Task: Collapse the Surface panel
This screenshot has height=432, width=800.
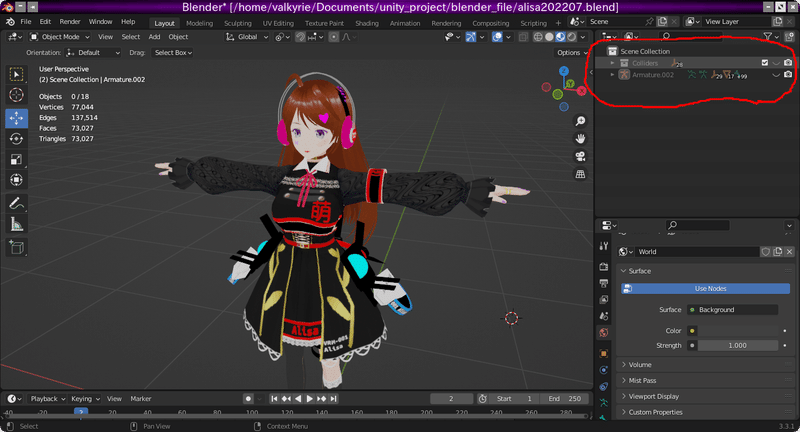Action: [x=639, y=271]
